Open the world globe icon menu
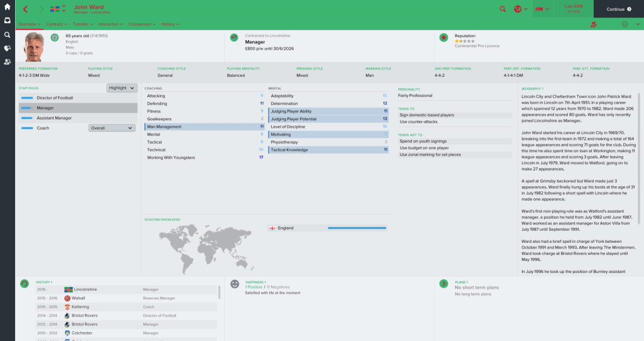This screenshot has height=341, width=644. [518, 9]
